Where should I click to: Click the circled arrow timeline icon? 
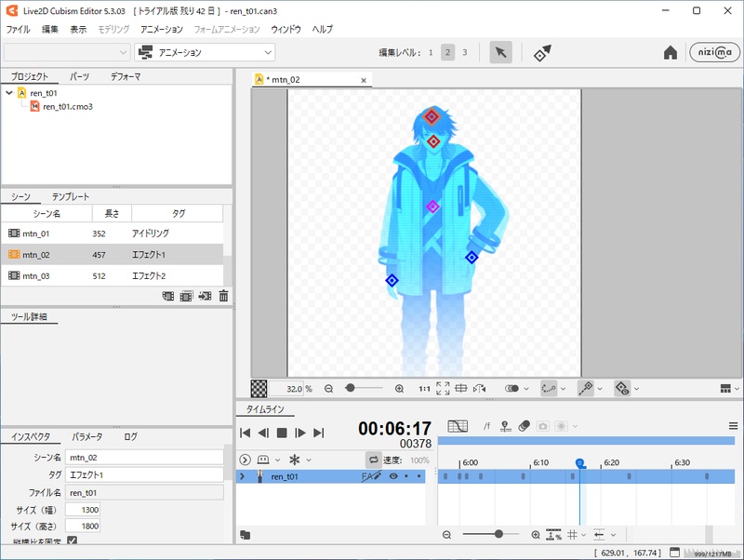[x=245, y=460]
